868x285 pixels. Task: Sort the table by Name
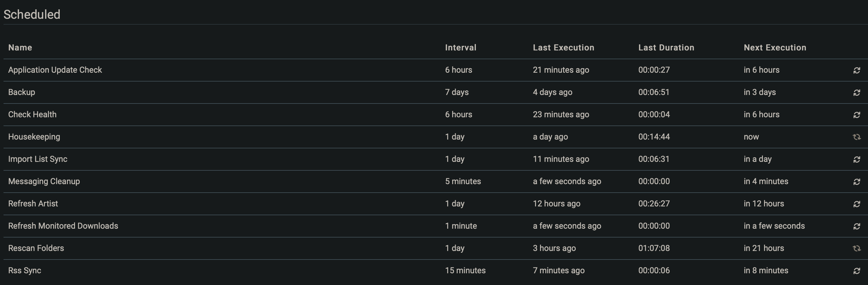[20, 47]
